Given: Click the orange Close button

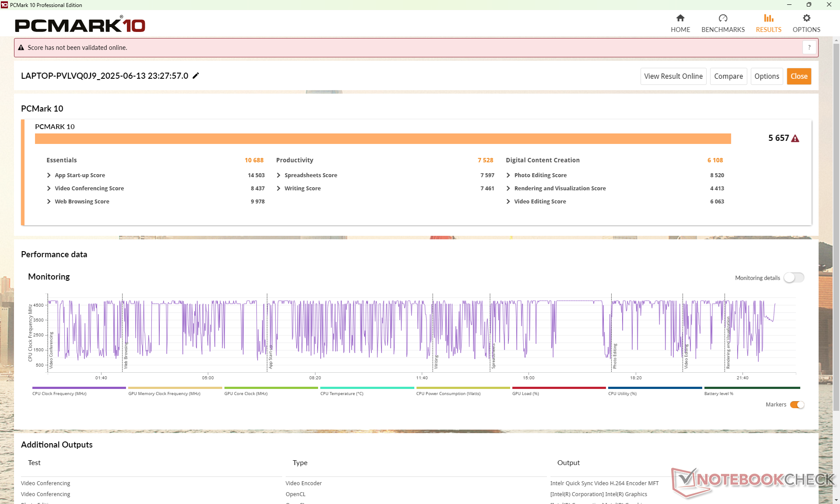Looking at the screenshot, I should (x=798, y=76).
